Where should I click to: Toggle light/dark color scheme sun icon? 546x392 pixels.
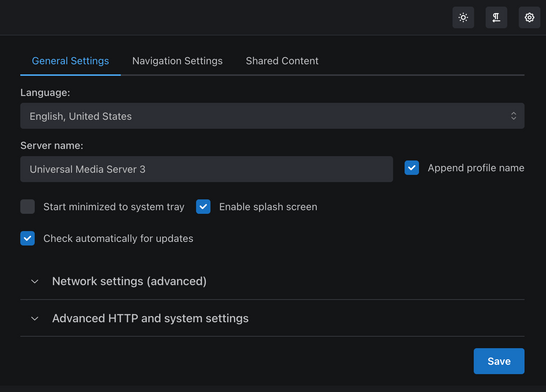(463, 17)
